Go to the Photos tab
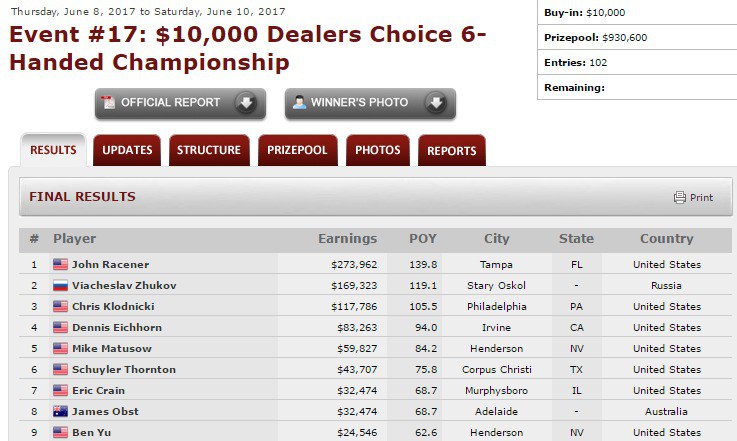 tap(378, 151)
